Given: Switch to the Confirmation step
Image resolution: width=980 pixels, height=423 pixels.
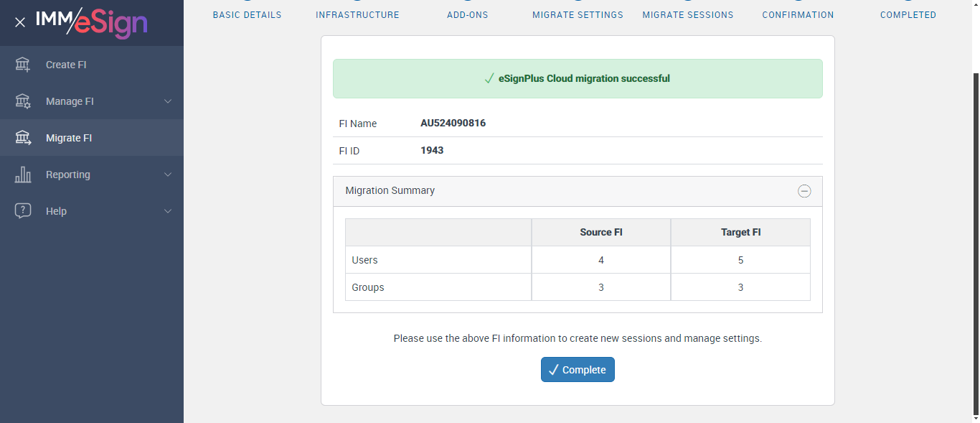Looking at the screenshot, I should coord(798,14).
